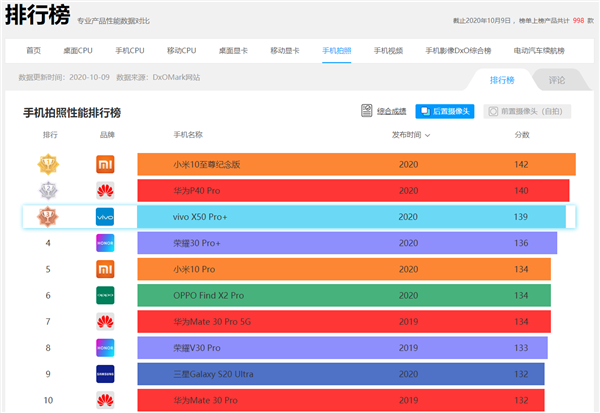Screen dimensions: 600x413
Task: Click the blue 三星Galaxy S20 Ultra score bar
Action: pyautogui.click(x=340, y=373)
